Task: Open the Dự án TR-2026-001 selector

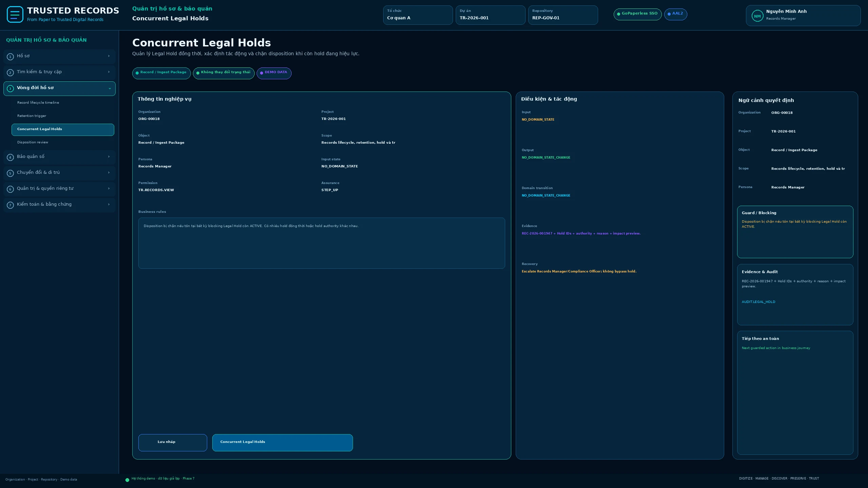Action: pos(490,15)
